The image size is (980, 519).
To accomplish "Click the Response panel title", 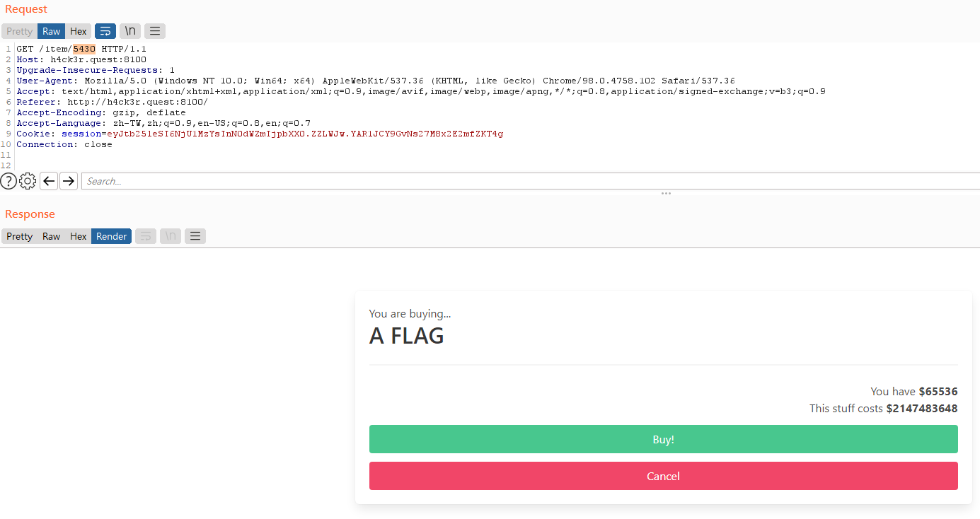I will pyautogui.click(x=30, y=214).
